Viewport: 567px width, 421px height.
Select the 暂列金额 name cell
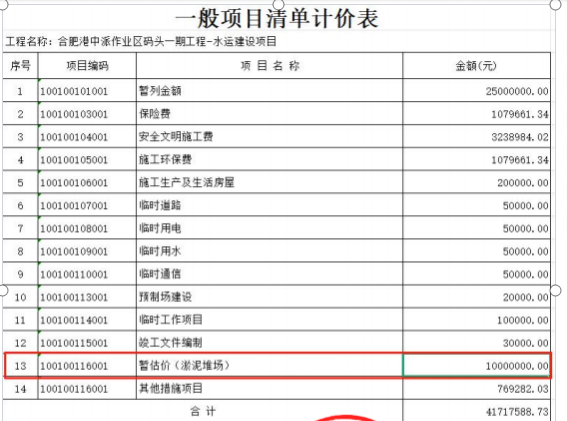tap(269, 90)
